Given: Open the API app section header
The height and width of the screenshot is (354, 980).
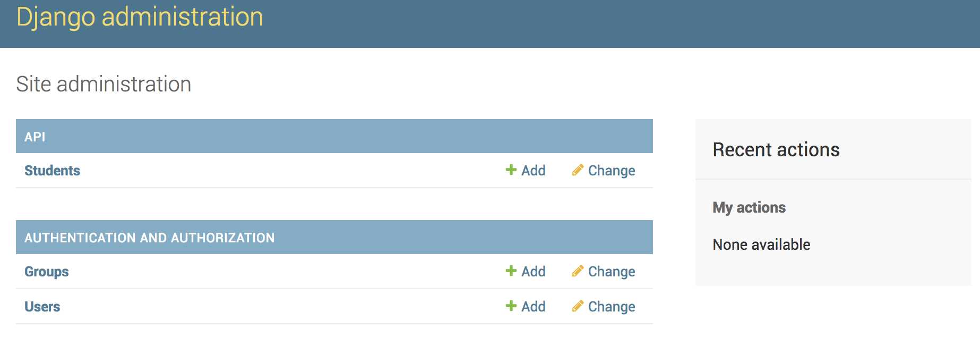Looking at the screenshot, I should tap(35, 137).
